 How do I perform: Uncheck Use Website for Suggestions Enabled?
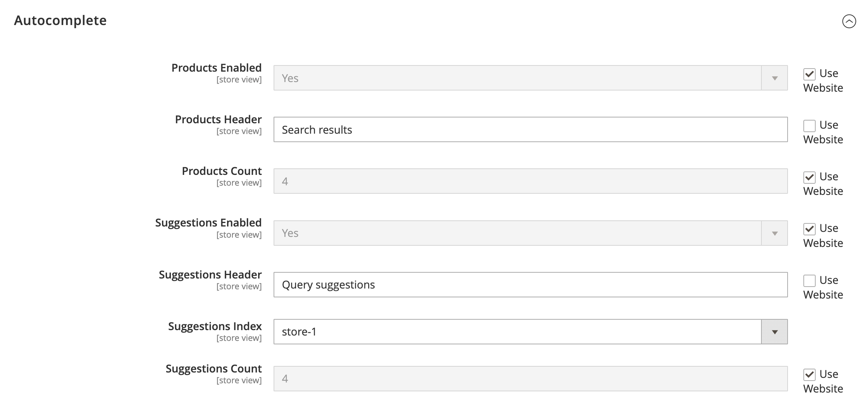(810, 228)
